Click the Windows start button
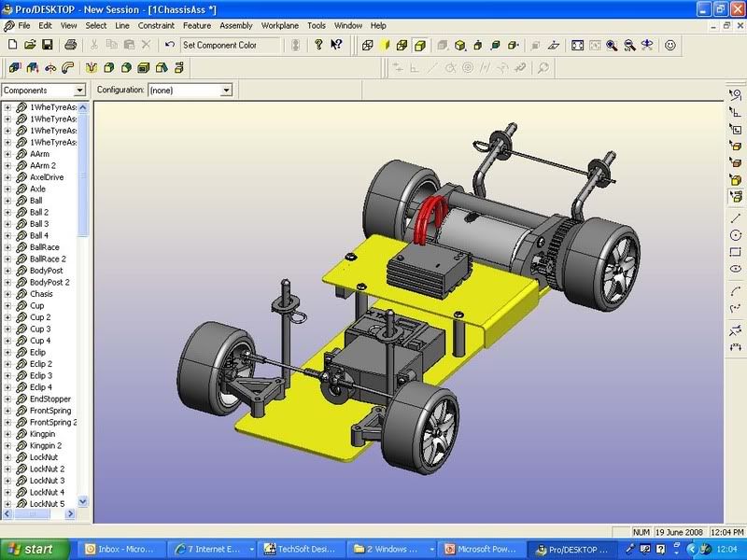 tap(35, 549)
